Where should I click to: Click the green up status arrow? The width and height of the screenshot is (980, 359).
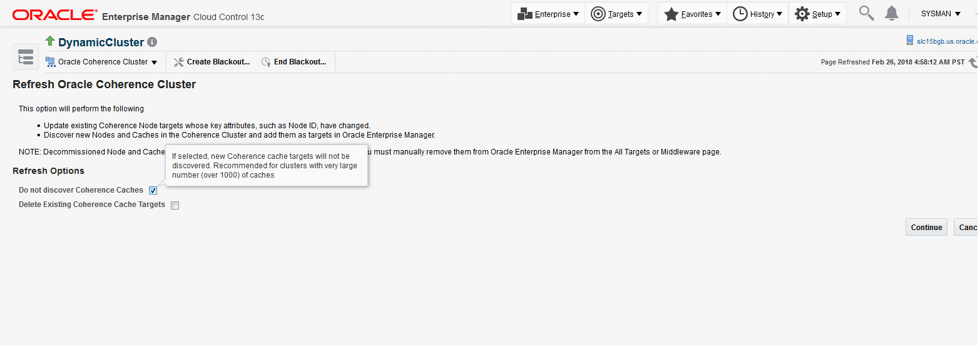tap(50, 41)
